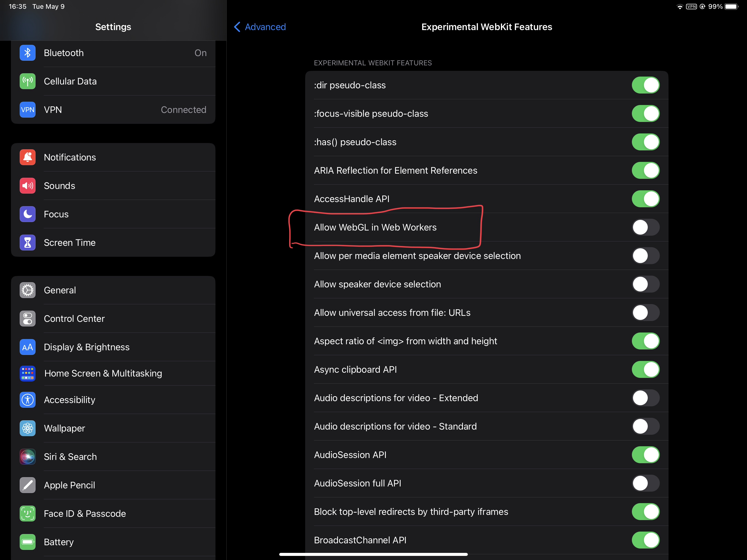Viewport: 747px width, 560px height.
Task: Open Screen Time hourglass icon
Action: [x=27, y=243]
